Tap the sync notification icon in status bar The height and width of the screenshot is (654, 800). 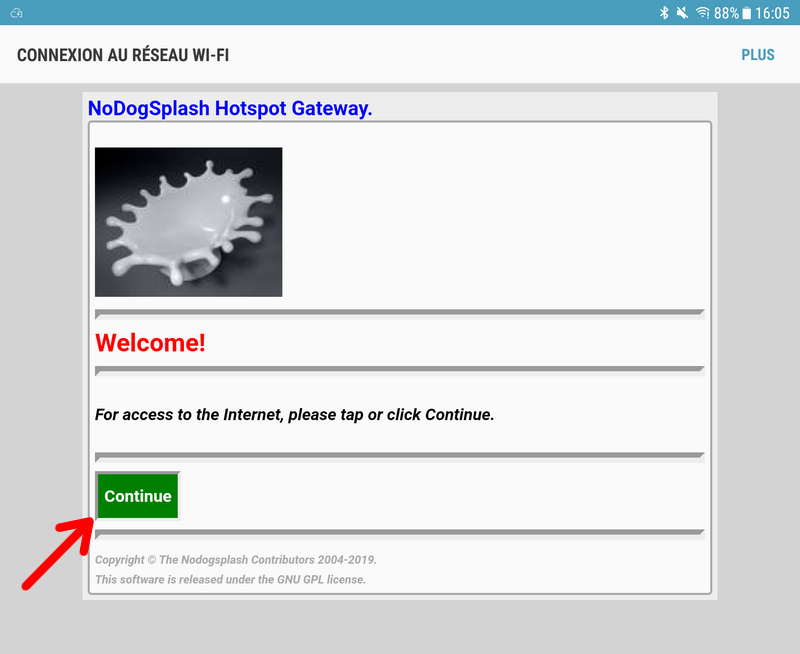pos(16,13)
